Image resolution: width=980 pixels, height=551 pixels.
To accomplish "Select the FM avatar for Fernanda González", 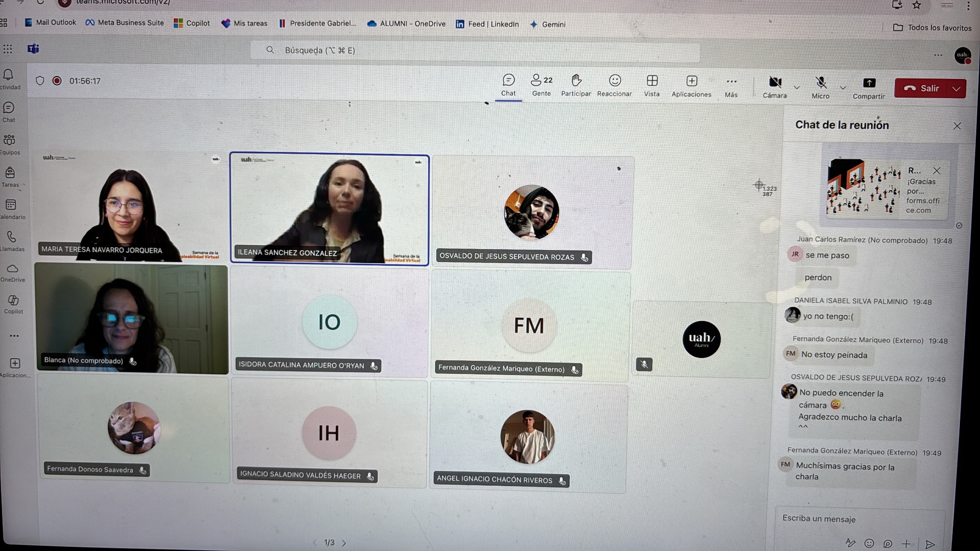I will (529, 325).
